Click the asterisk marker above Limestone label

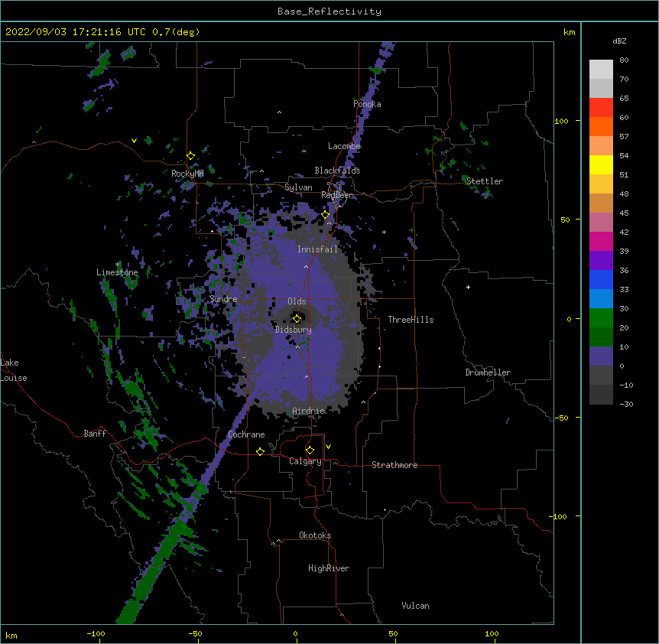click(117, 265)
